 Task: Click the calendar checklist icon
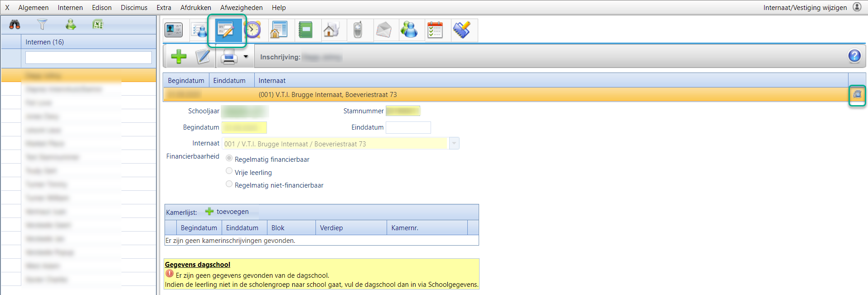coord(435,30)
